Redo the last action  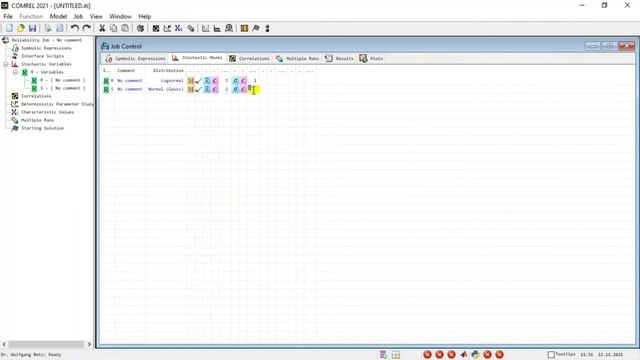pos(87,28)
